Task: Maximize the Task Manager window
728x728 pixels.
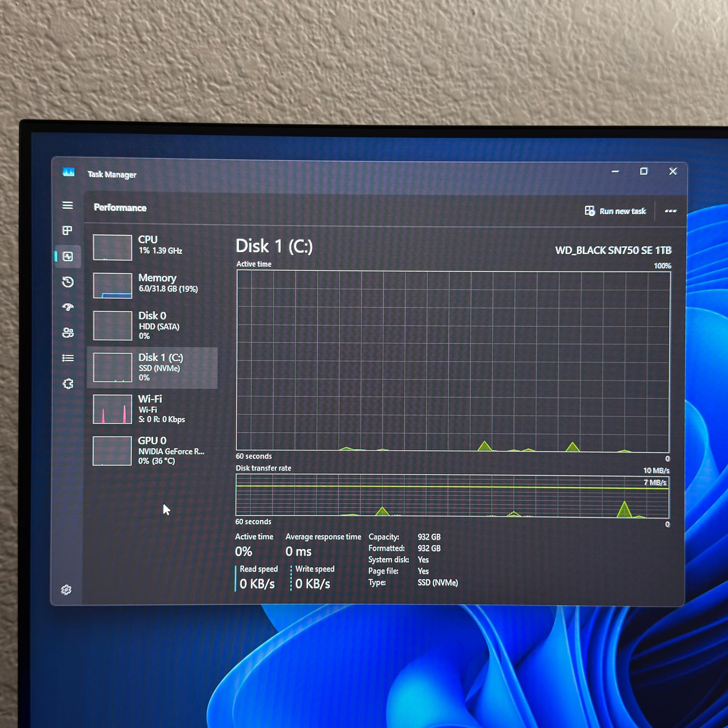Action: tap(644, 171)
